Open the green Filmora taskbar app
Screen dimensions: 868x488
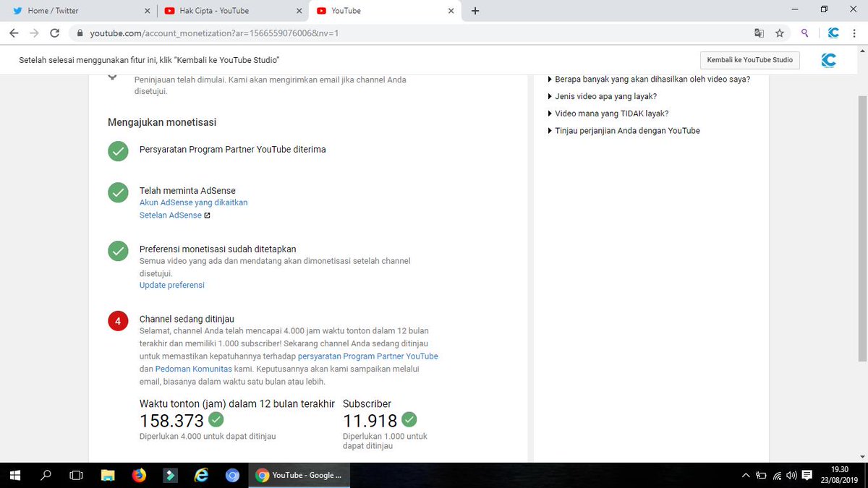coord(170,475)
